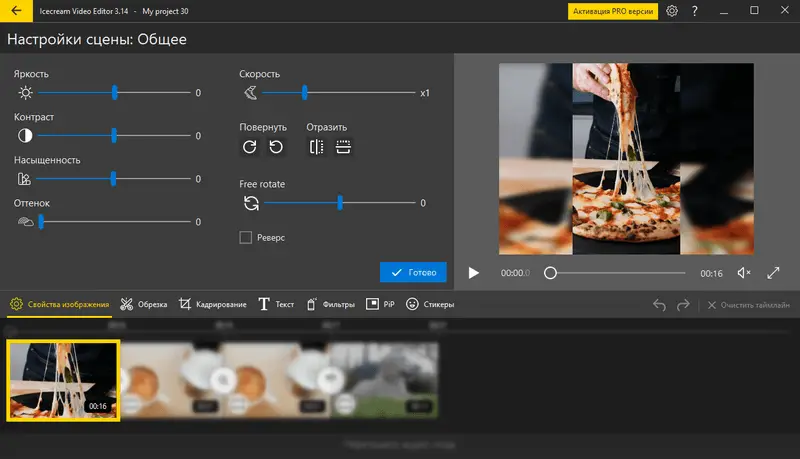Go back with the yellow arrow button
Screen dimensions: 800x459
point(16,11)
